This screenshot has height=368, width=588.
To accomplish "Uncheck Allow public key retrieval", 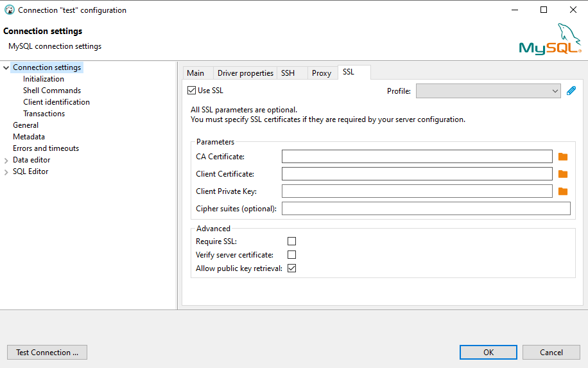I will click(x=291, y=268).
